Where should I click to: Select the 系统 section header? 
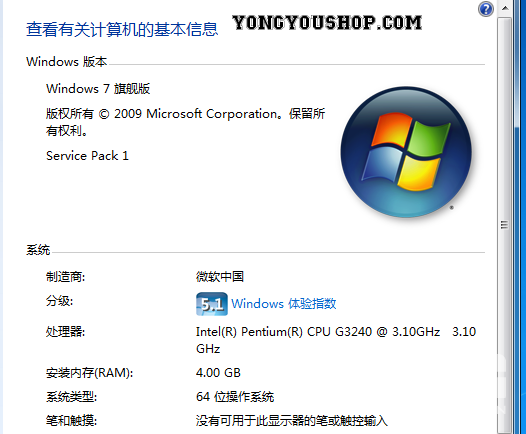click(x=38, y=250)
